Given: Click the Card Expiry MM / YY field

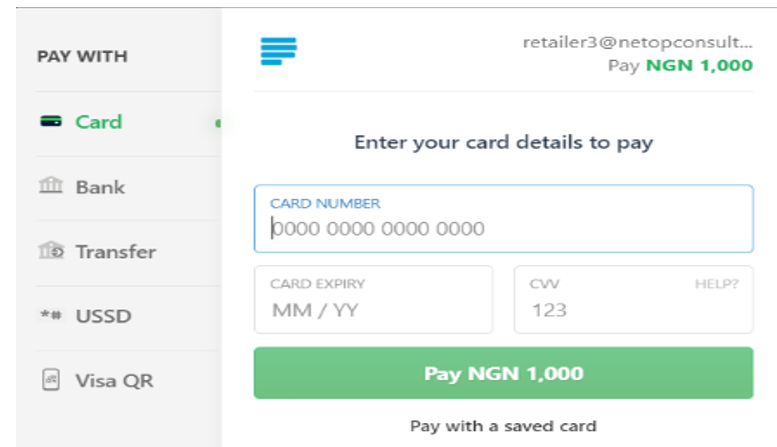Looking at the screenshot, I should (373, 299).
